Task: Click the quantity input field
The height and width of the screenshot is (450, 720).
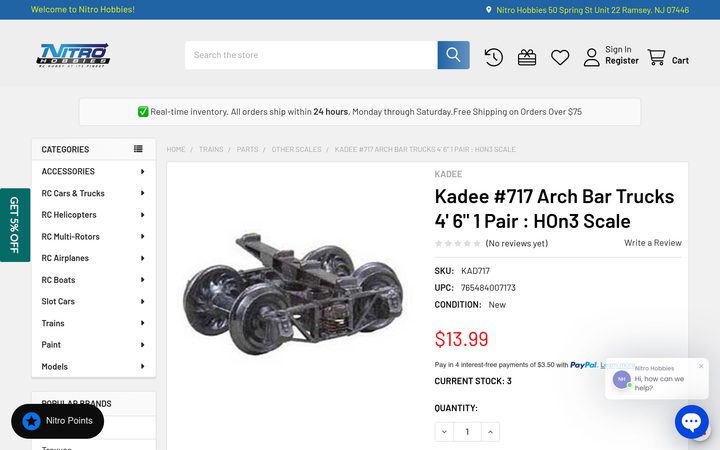Action: point(467,432)
